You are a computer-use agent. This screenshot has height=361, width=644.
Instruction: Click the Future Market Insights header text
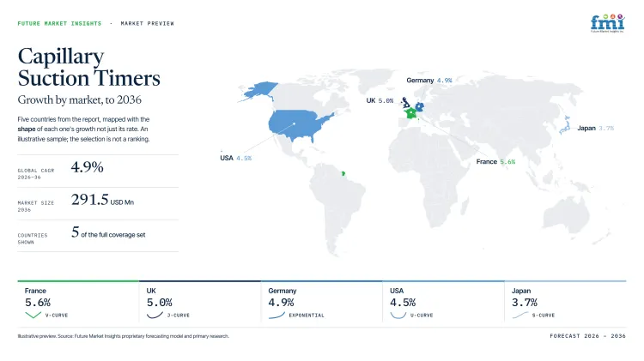[59, 23]
